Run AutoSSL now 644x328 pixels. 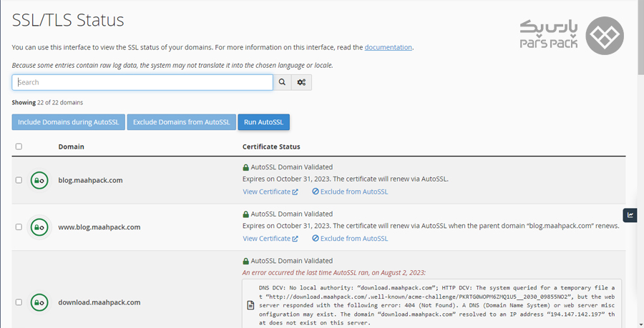263,122
